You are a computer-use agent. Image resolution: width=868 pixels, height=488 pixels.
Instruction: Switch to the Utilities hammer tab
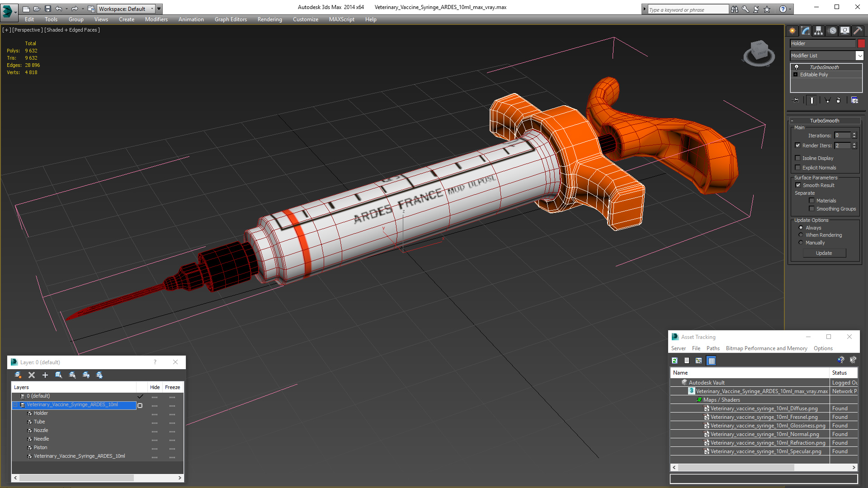click(858, 31)
